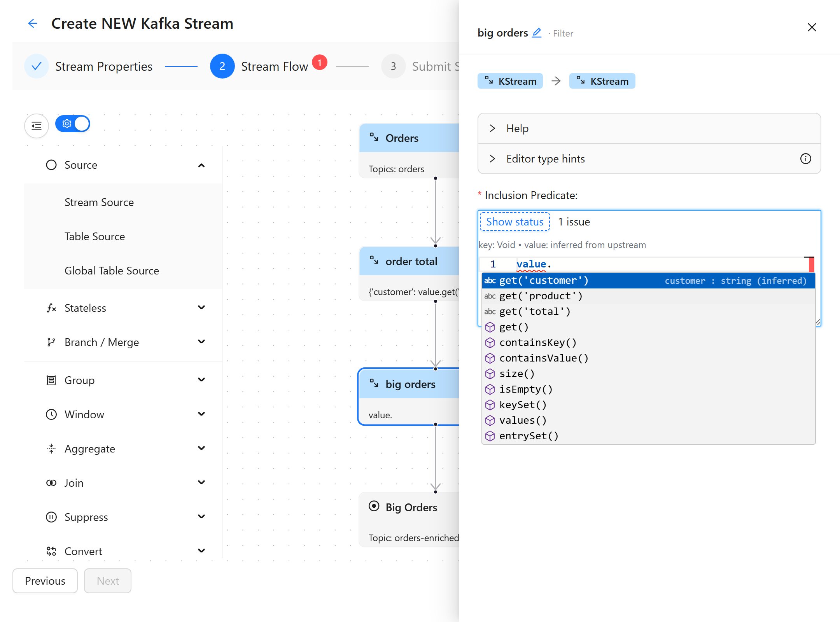Collapse the Source section chevron
The height and width of the screenshot is (622, 840).
click(201, 165)
